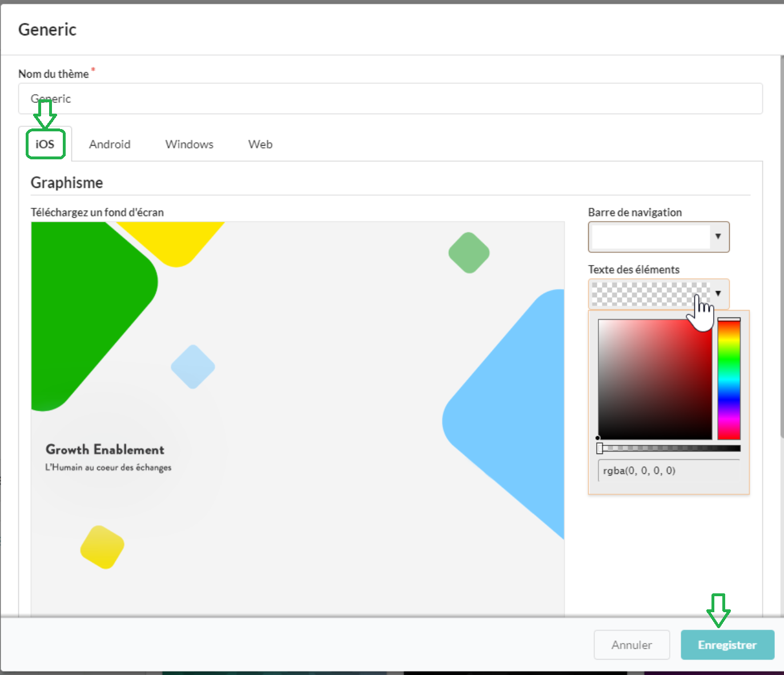Click the dialog vertical scrollbar
784x675 pixels.
click(x=782, y=247)
